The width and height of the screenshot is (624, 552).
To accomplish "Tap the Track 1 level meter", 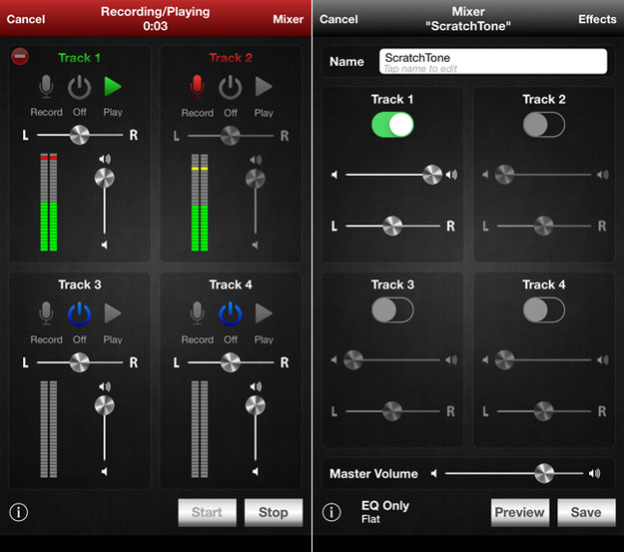I will pyautogui.click(x=49, y=202).
